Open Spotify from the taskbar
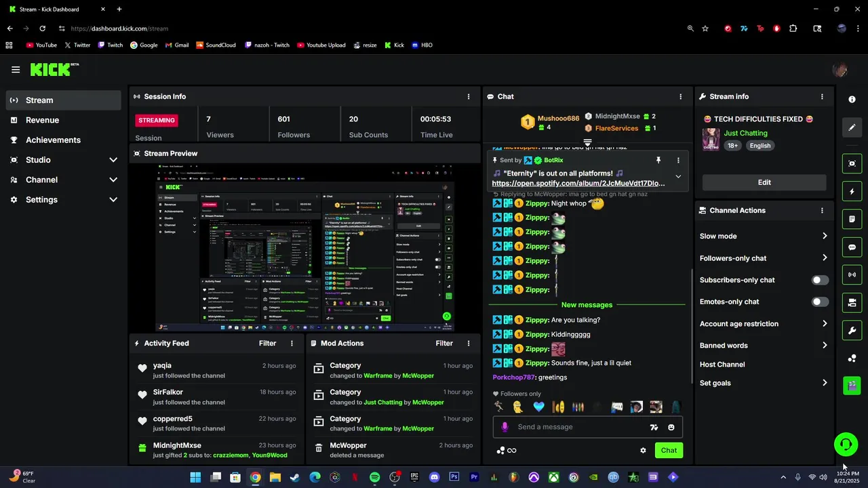The width and height of the screenshot is (868, 488). tap(375, 477)
